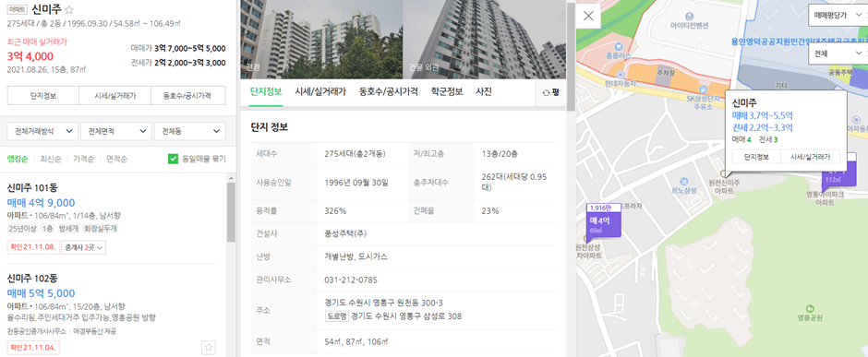868x357 pixels.
Task: Sort listings by 가격순
Action: [83, 160]
